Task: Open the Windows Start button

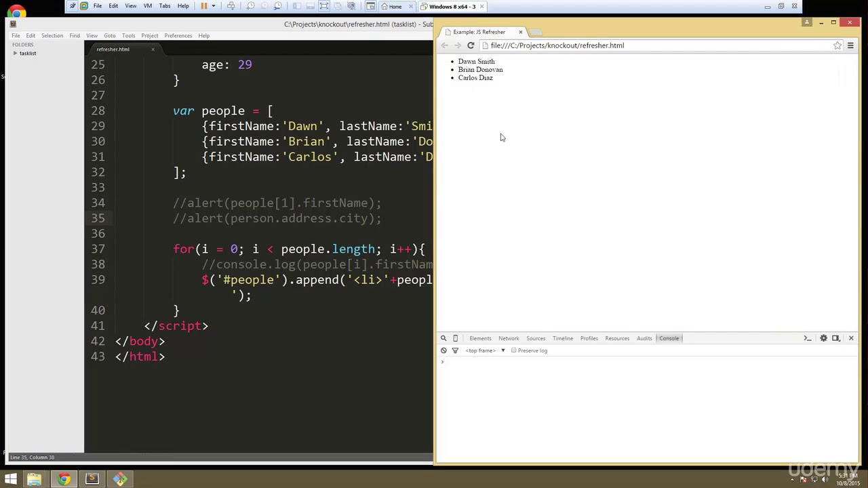Action: coord(10,480)
